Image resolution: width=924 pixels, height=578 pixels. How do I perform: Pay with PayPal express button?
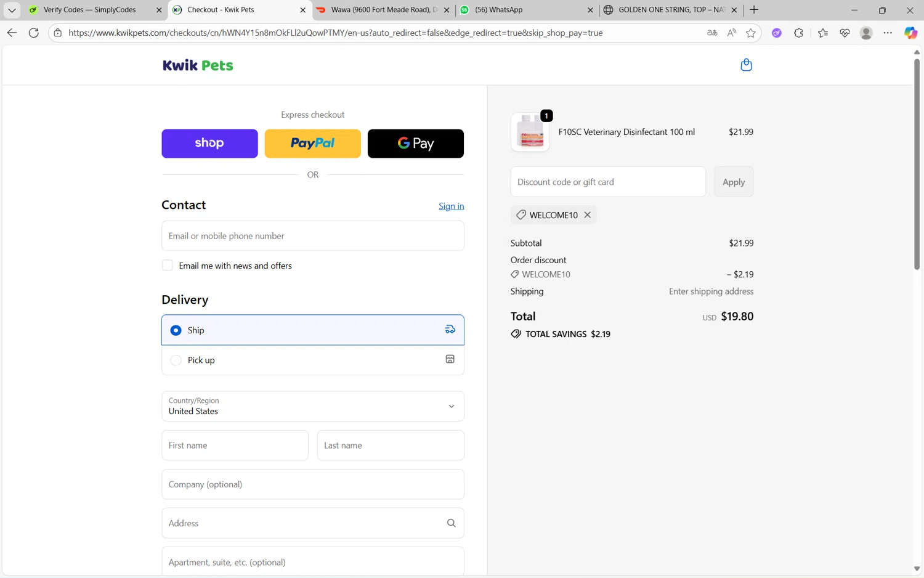(312, 144)
